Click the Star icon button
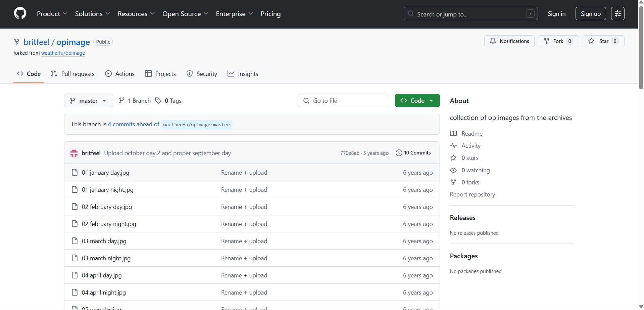Image resolution: width=644 pixels, height=310 pixels. point(591,41)
